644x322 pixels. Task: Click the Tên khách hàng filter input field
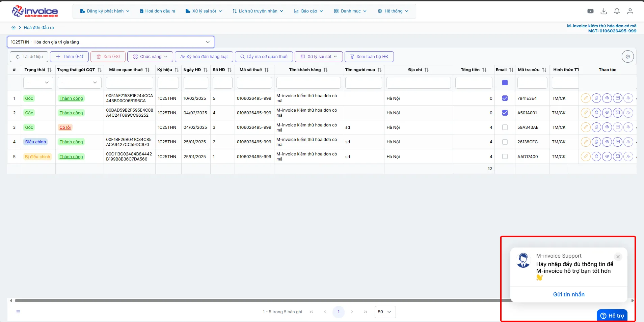tap(308, 83)
